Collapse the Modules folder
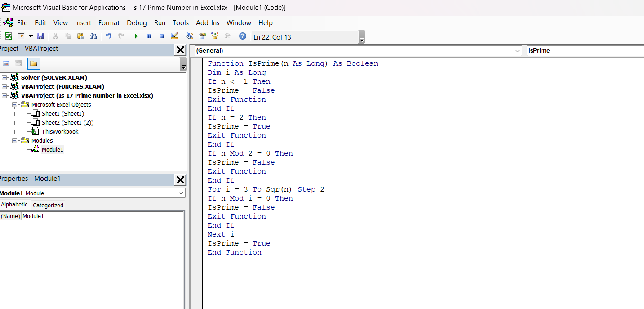 pos(14,140)
